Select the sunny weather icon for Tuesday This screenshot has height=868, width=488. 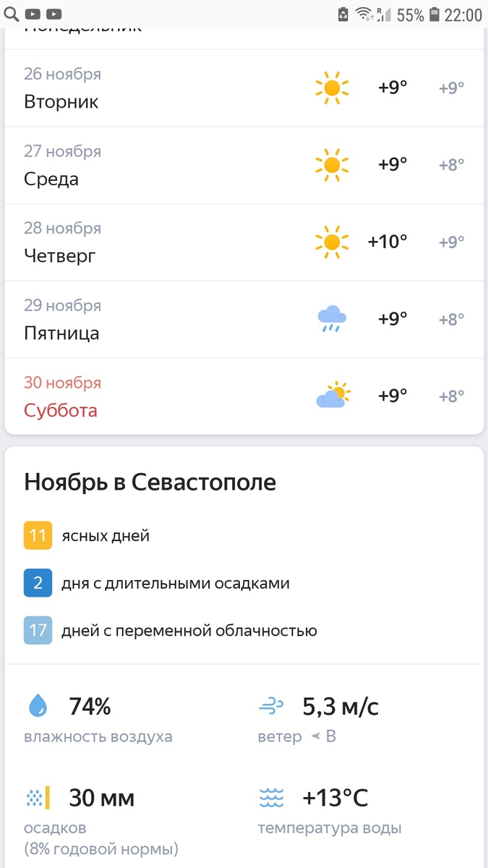[332, 88]
